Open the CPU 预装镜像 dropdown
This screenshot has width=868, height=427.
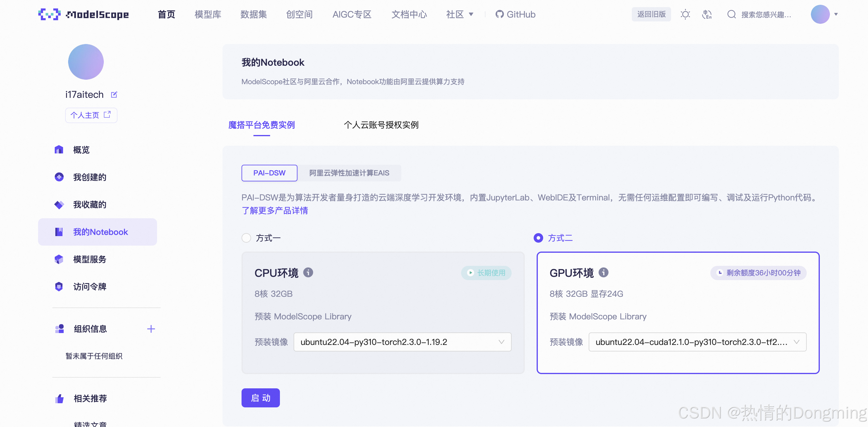[402, 342]
